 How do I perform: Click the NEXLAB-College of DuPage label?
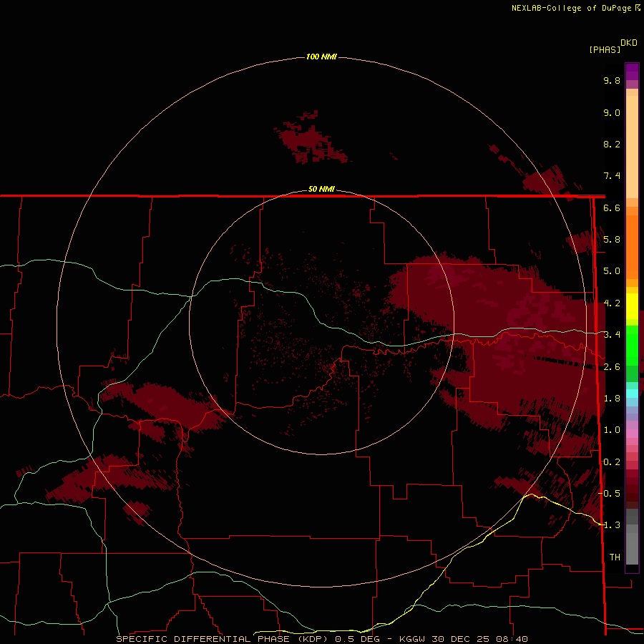(x=571, y=8)
